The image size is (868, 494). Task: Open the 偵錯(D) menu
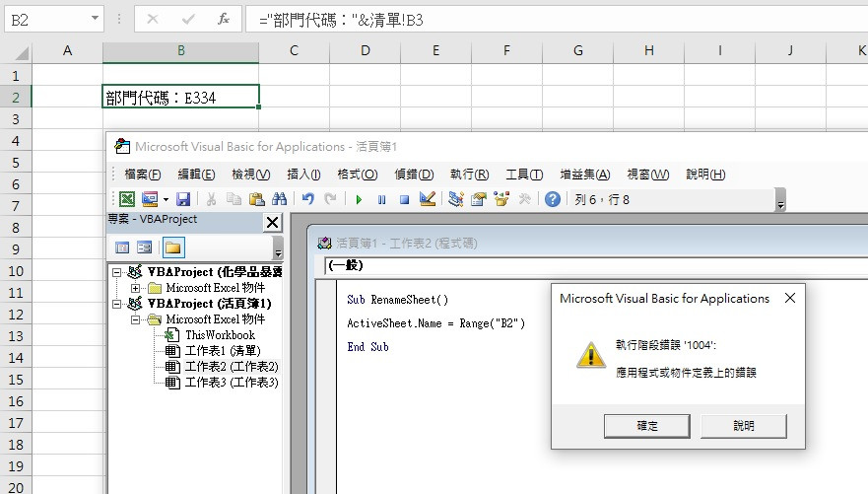pos(414,175)
